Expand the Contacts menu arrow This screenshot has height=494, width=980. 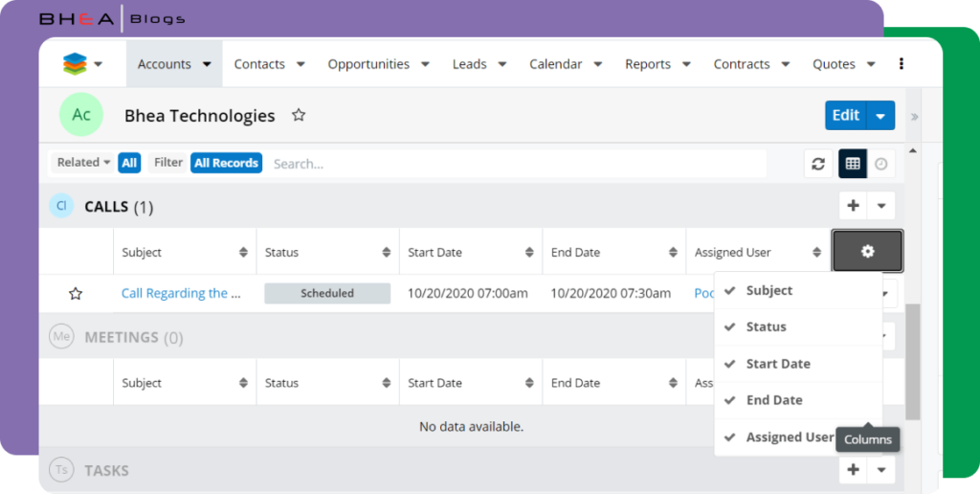coord(300,64)
